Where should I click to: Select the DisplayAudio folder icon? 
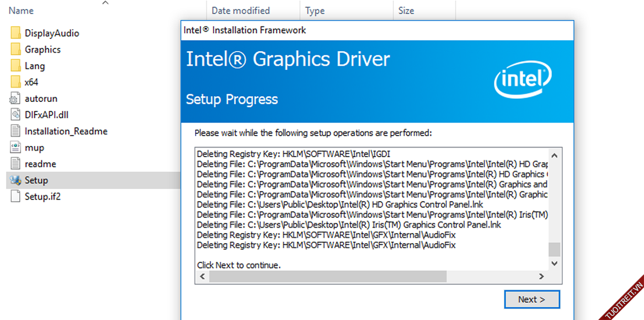click(x=16, y=33)
